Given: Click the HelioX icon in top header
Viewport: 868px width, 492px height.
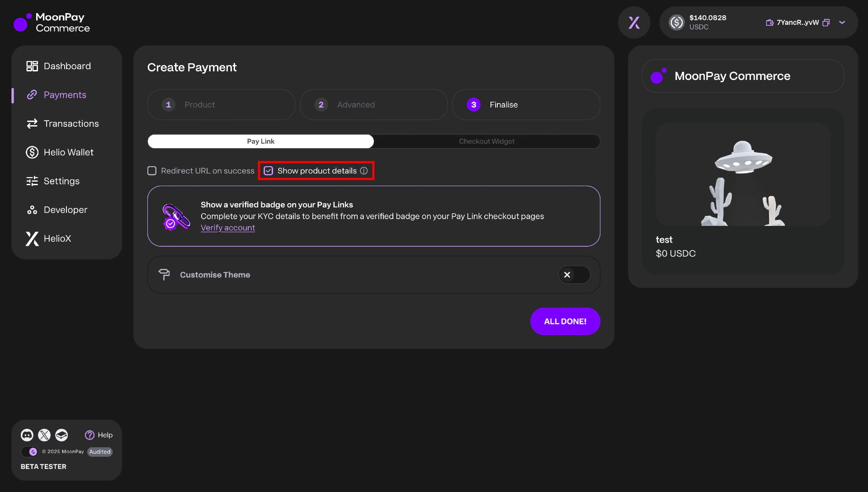Looking at the screenshot, I should pyautogui.click(x=634, y=23).
